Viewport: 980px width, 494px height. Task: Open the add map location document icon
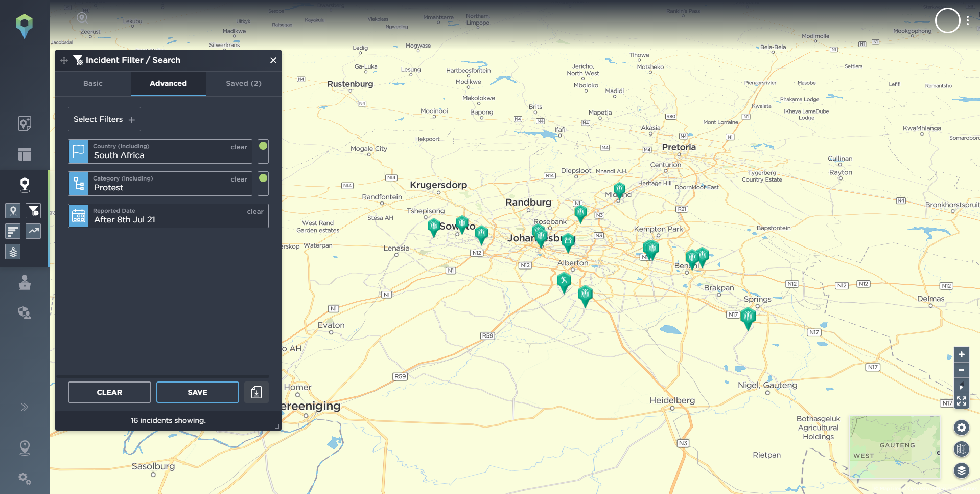25,123
